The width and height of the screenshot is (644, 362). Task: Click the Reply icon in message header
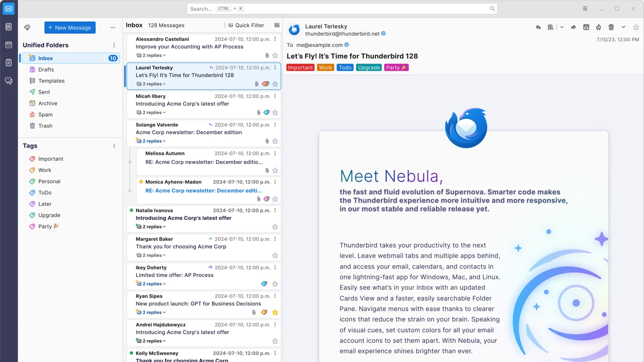[538, 27]
